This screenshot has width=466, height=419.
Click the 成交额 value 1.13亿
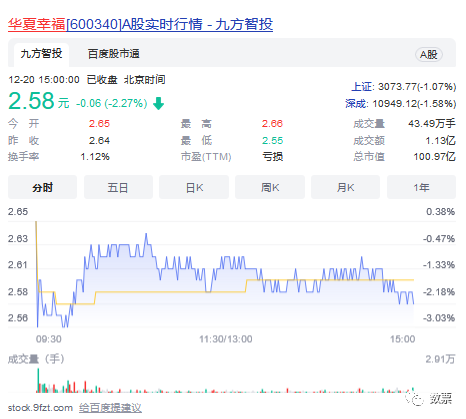point(441,140)
